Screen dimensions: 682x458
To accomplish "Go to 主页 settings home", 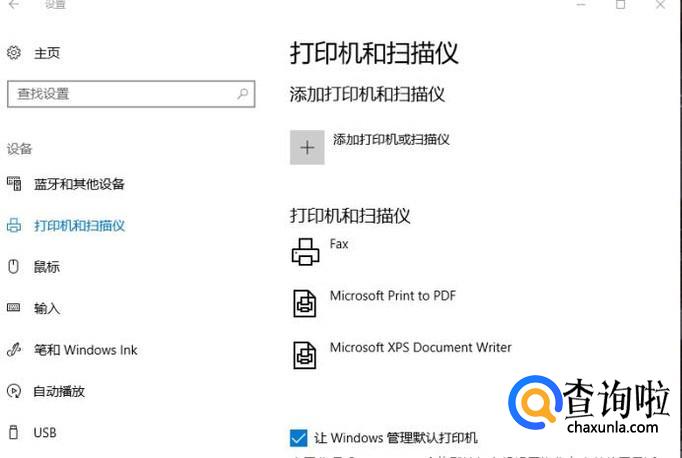I will coord(47,53).
